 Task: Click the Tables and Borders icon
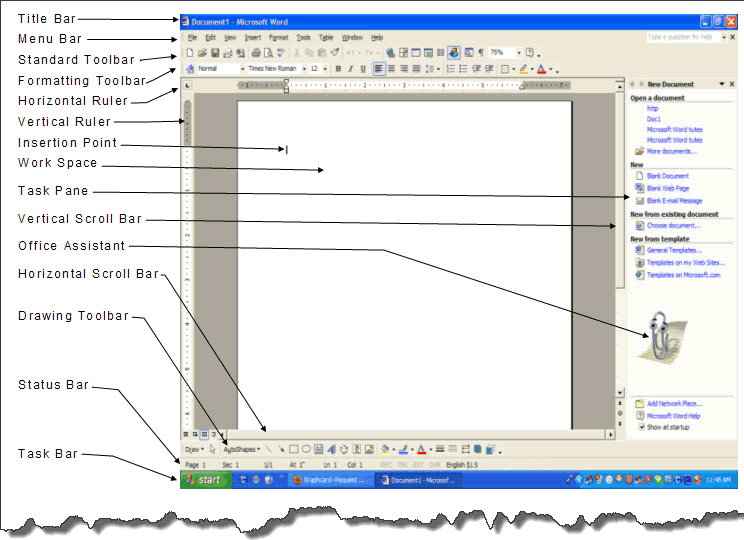[x=403, y=53]
